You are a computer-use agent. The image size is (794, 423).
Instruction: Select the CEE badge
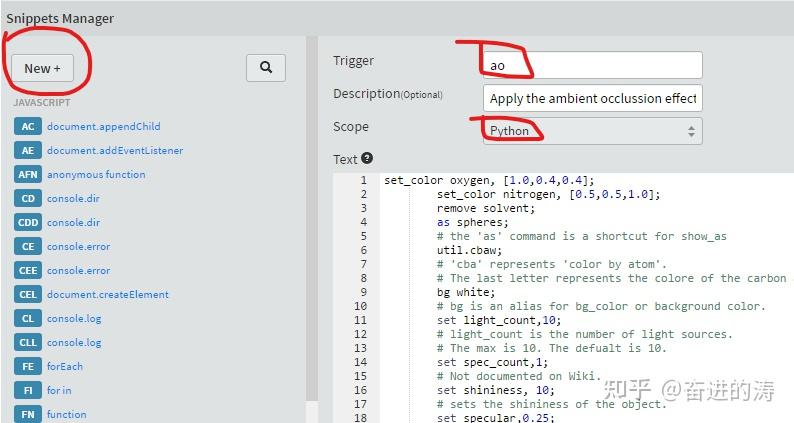click(x=28, y=271)
